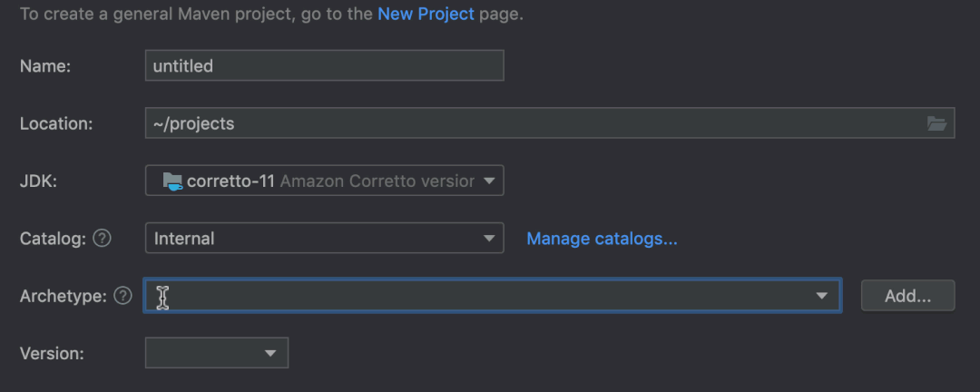Click the Catalog help question mark icon
This screenshot has width=980, height=392.
(103, 239)
